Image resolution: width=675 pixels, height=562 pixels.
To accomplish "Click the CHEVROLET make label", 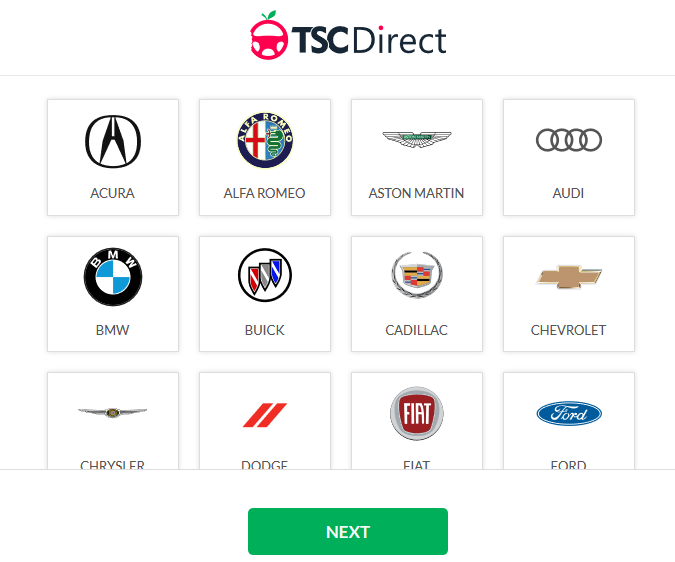I will pos(568,330).
